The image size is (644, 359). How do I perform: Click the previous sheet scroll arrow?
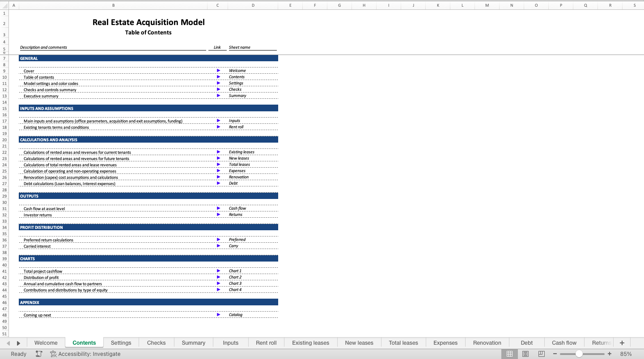click(7, 342)
